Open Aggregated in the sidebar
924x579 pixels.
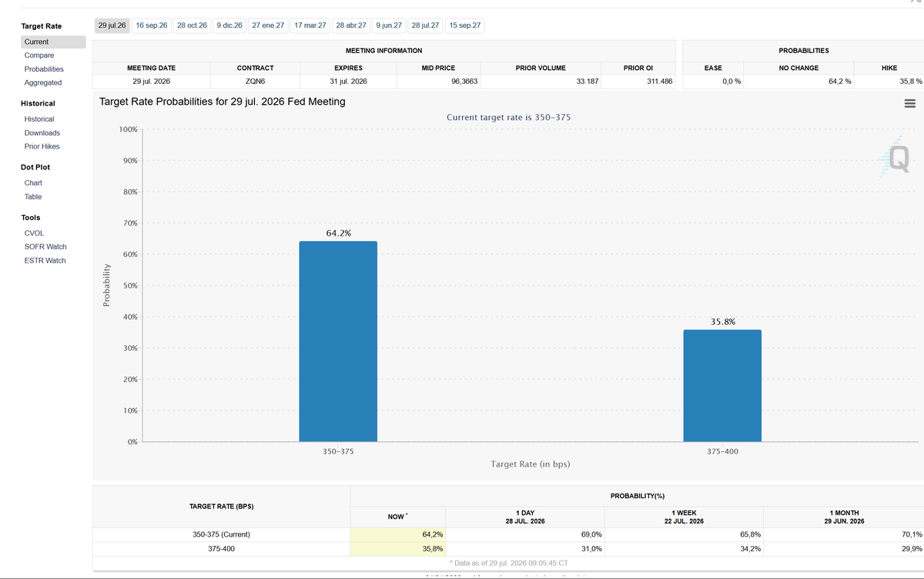point(43,82)
